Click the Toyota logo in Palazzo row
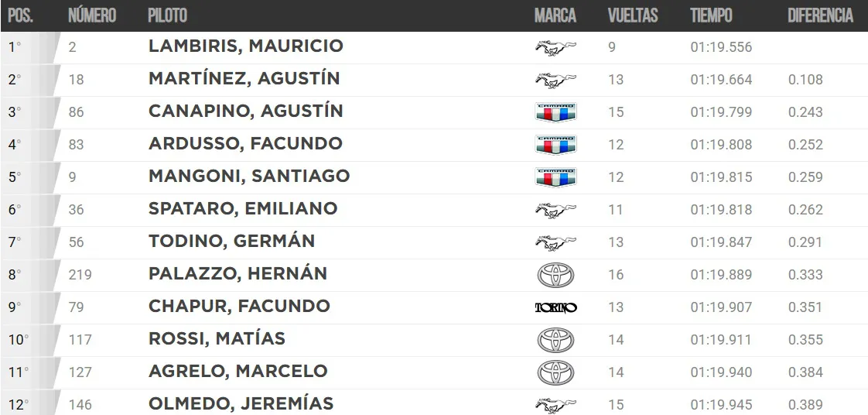The width and height of the screenshot is (868, 415). point(555,275)
